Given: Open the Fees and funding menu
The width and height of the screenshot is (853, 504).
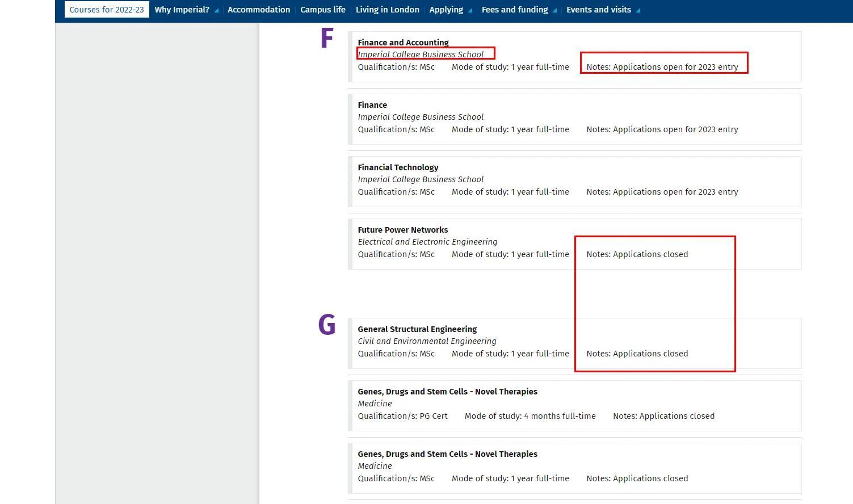Looking at the screenshot, I should click(x=515, y=10).
